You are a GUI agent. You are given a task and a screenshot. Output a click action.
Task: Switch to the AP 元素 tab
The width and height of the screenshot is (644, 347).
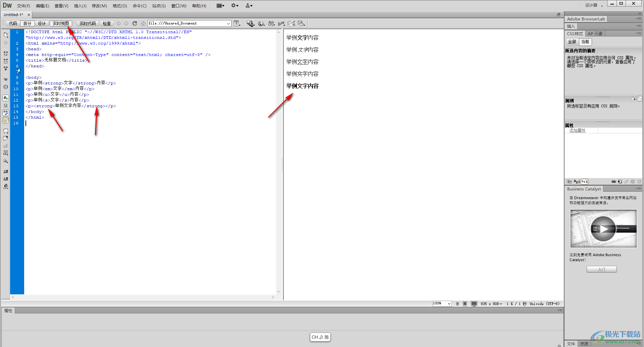pyautogui.click(x=595, y=34)
